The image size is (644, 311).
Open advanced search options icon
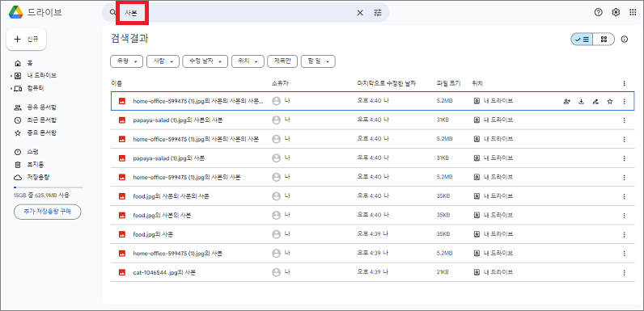[378, 13]
